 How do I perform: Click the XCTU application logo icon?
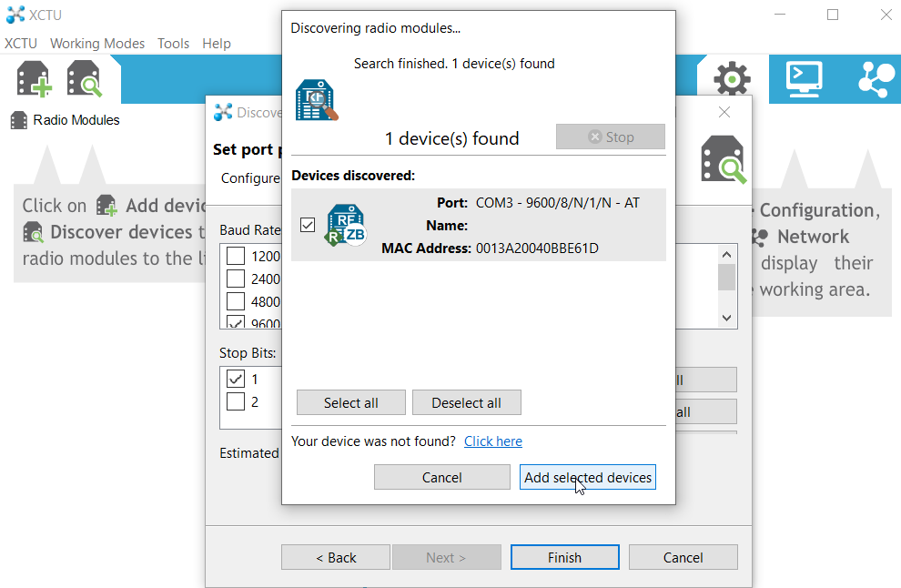point(15,15)
